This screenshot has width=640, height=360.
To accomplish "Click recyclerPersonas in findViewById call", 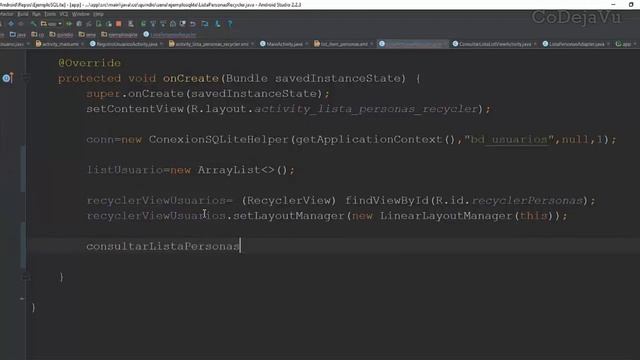I will (x=527, y=200).
